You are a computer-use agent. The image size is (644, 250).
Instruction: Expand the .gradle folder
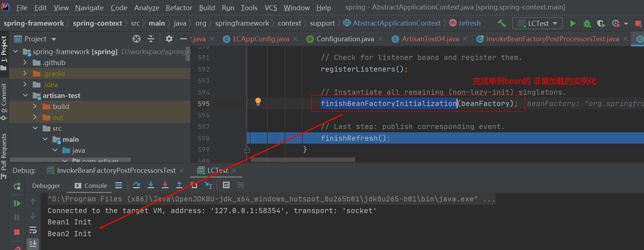click(x=25, y=73)
